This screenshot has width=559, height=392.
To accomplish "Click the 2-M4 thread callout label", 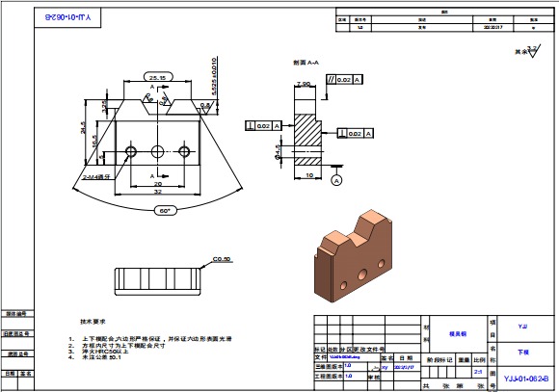I will click(x=96, y=177).
